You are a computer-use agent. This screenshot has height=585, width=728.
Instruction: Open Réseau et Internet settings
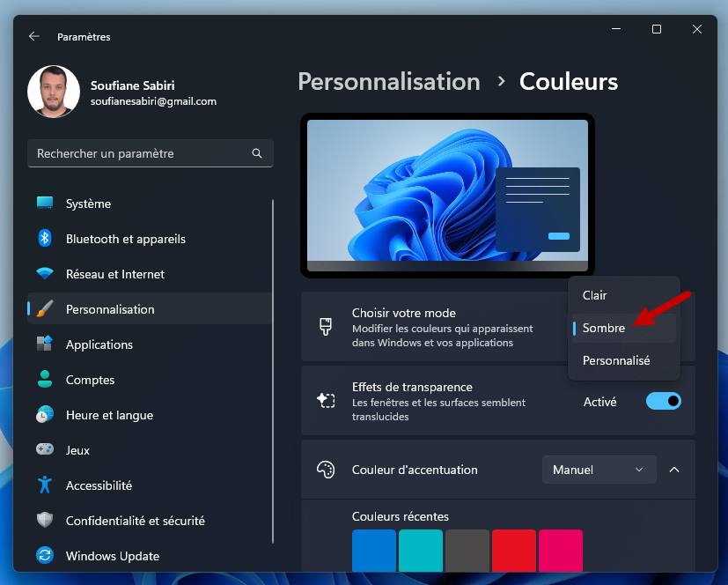tap(150, 274)
